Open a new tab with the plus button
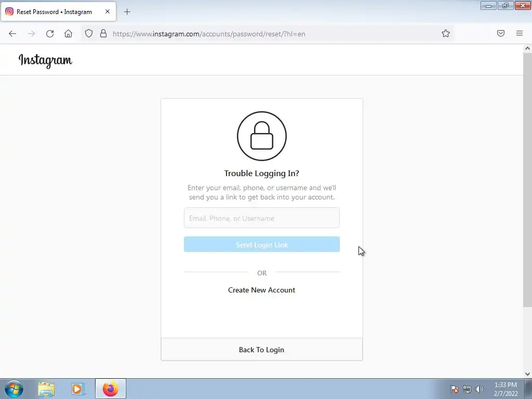 [x=127, y=12]
